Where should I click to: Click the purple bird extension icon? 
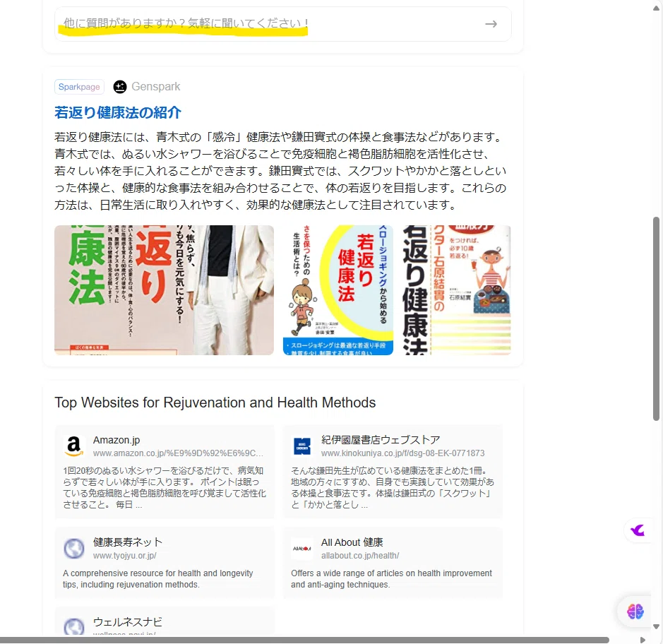click(x=638, y=530)
